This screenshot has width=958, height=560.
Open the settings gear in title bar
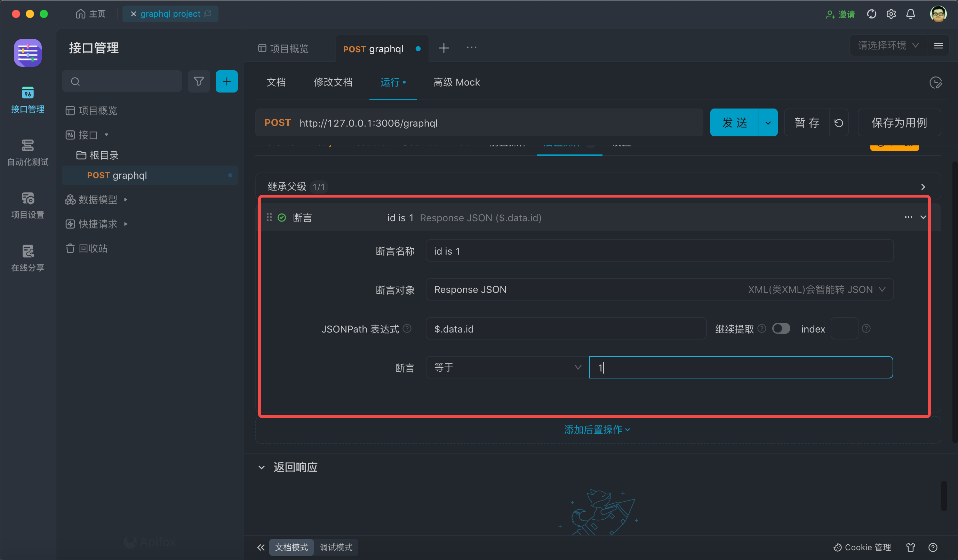[x=891, y=14]
